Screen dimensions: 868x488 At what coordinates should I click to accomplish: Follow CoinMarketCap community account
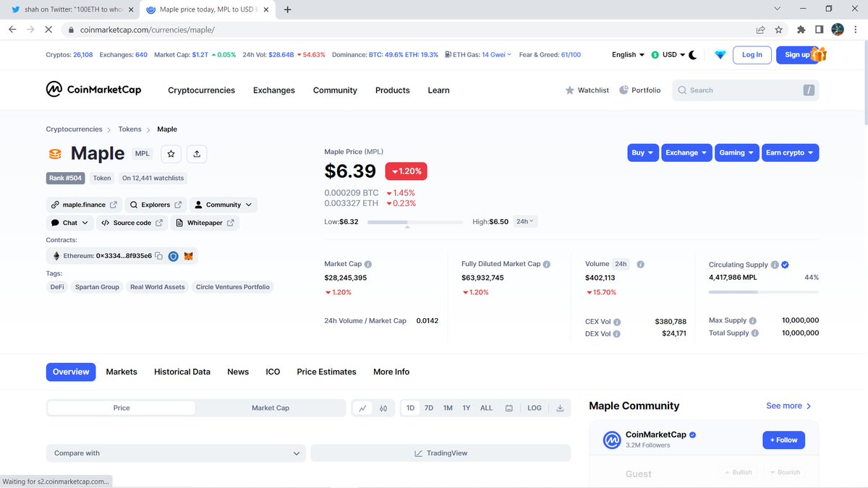point(784,440)
